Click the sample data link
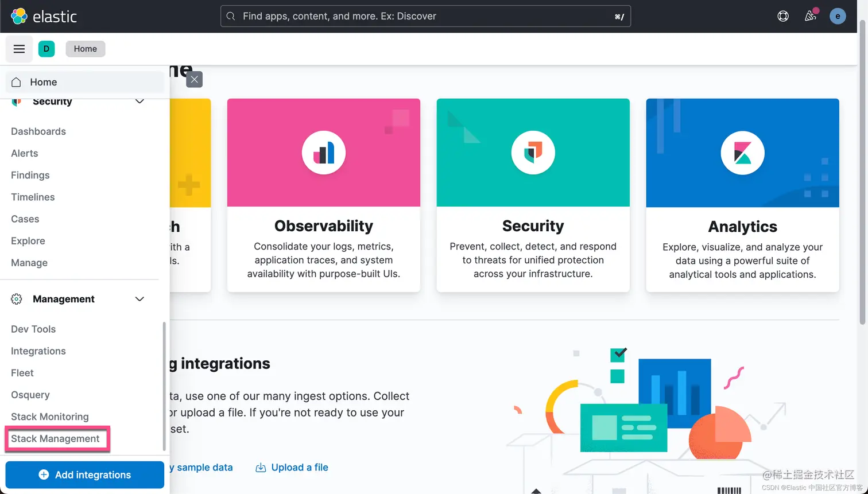This screenshot has width=868, height=494. [201, 468]
